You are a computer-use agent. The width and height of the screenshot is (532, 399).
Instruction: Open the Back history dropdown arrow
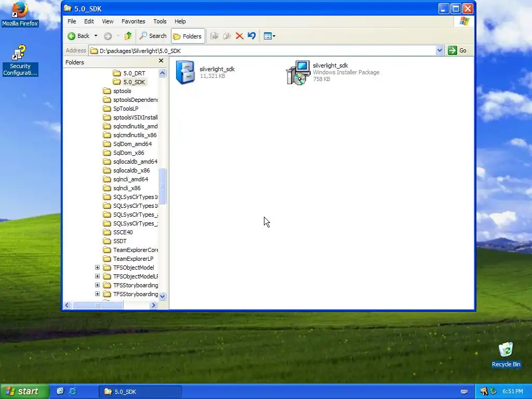pyautogui.click(x=96, y=36)
